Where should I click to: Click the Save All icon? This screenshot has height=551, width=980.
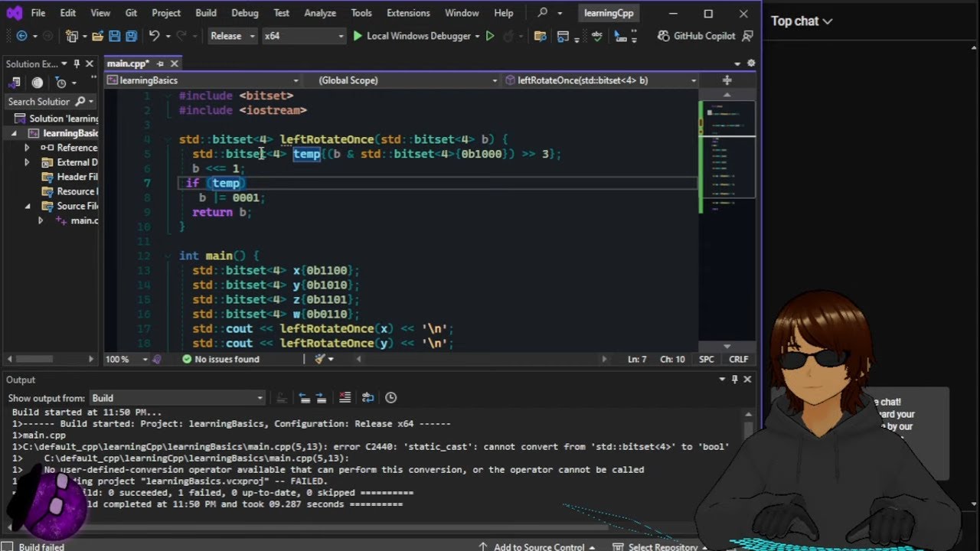coord(131,36)
